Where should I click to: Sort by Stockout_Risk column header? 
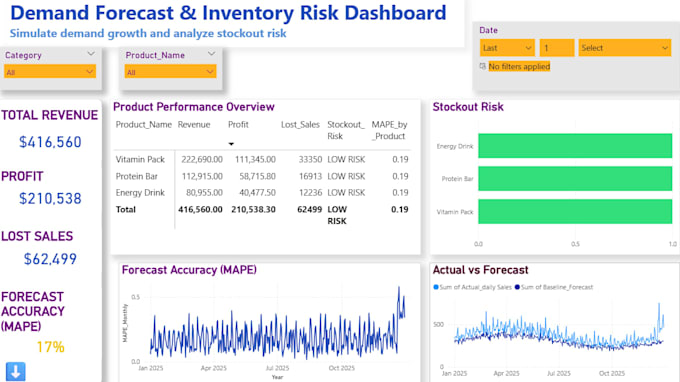click(346, 130)
